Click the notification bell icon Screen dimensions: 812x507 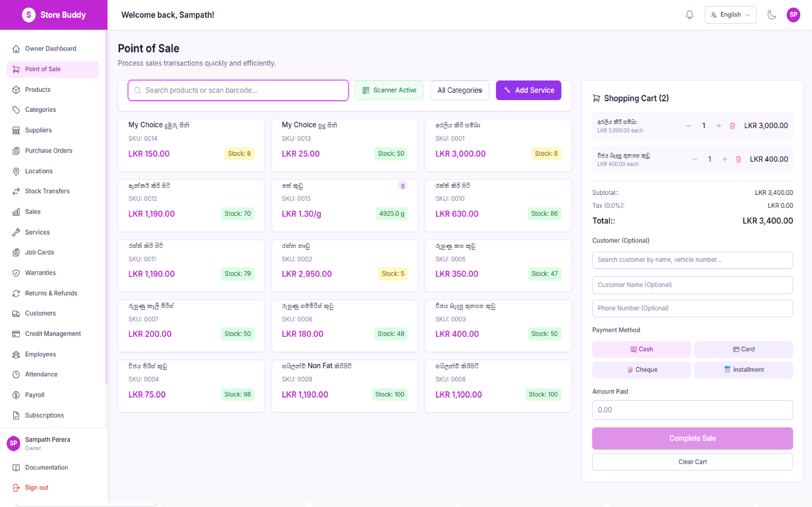click(689, 15)
